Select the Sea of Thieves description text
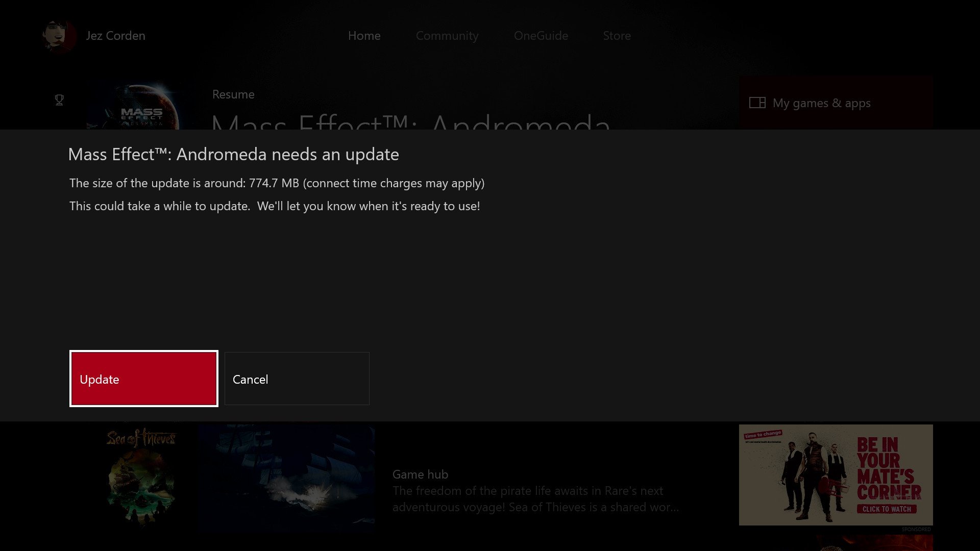The width and height of the screenshot is (980, 551). (535, 499)
